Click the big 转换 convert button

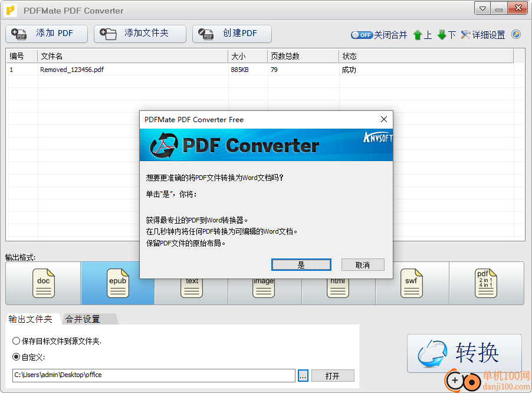pos(464,353)
